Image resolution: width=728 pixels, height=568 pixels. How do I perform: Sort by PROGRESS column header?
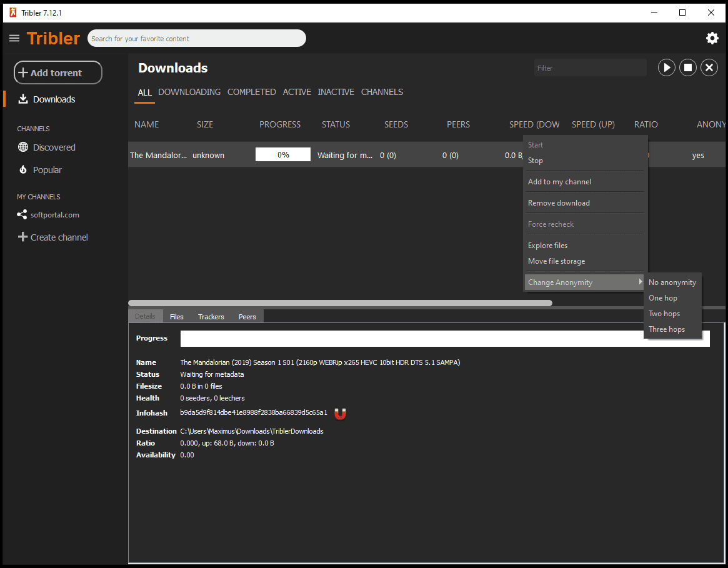[x=280, y=124]
